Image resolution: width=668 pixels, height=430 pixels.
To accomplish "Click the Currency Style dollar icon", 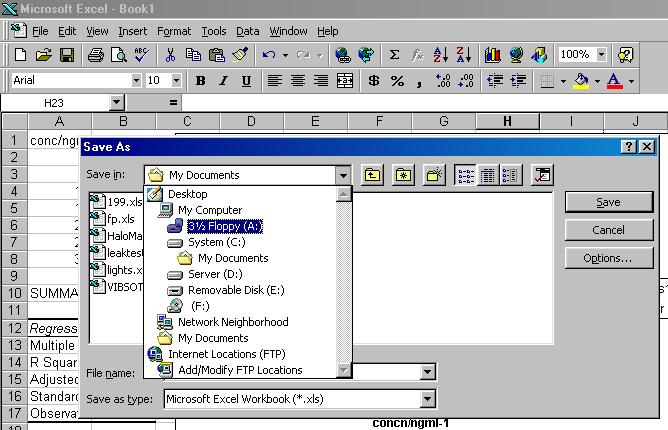I will 374,81.
